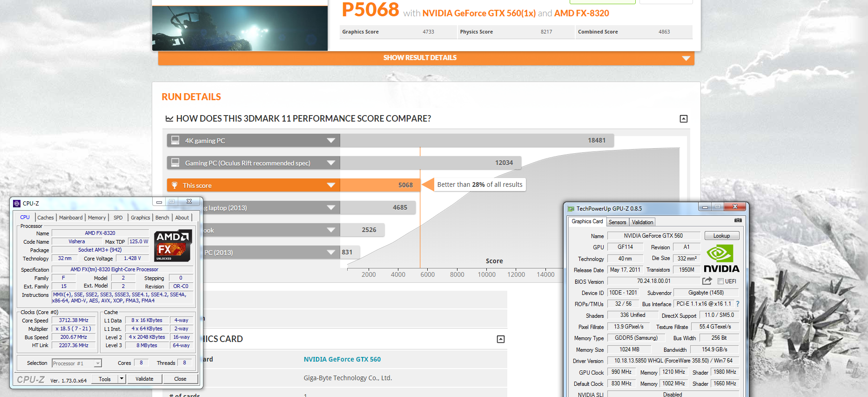This screenshot has height=397, width=868.
Task: Select the Graphics tab in CPU-Z
Action: tap(140, 218)
